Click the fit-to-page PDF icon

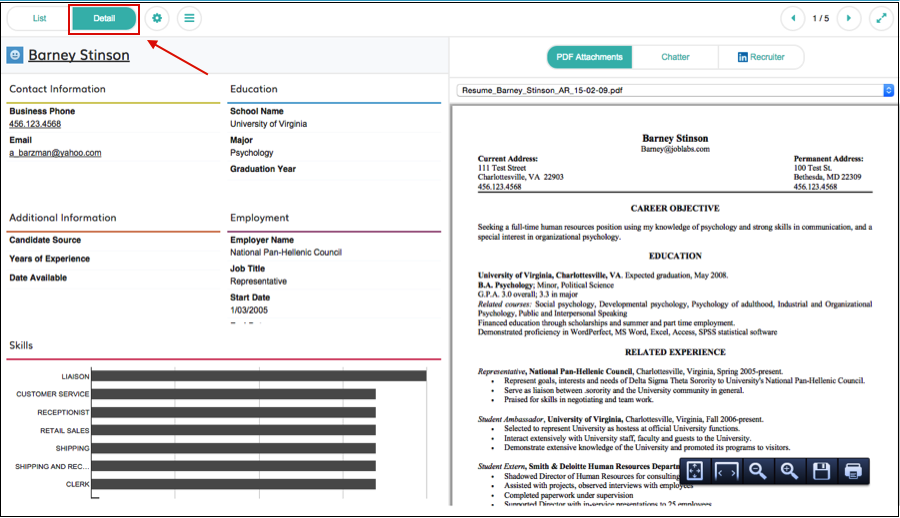tap(695, 471)
